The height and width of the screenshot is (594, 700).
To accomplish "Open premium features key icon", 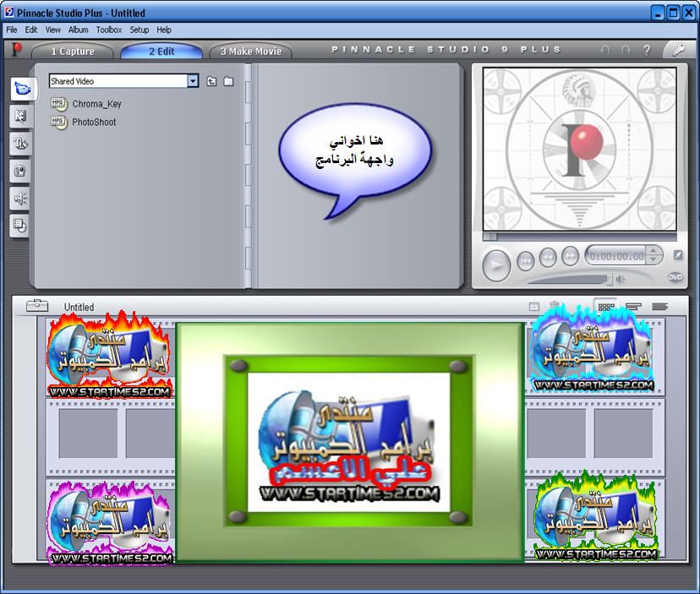I will 679,49.
